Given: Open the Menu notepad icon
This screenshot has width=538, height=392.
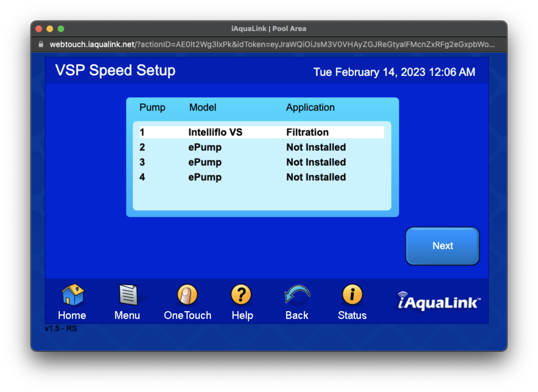Looking at the screenshot, I should 128,295.
